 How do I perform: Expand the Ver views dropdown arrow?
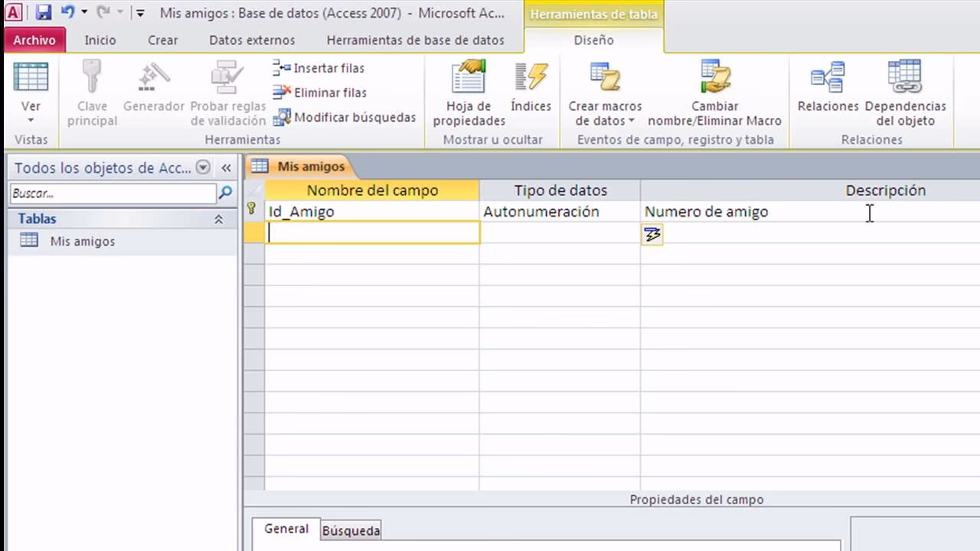point(31,120)
